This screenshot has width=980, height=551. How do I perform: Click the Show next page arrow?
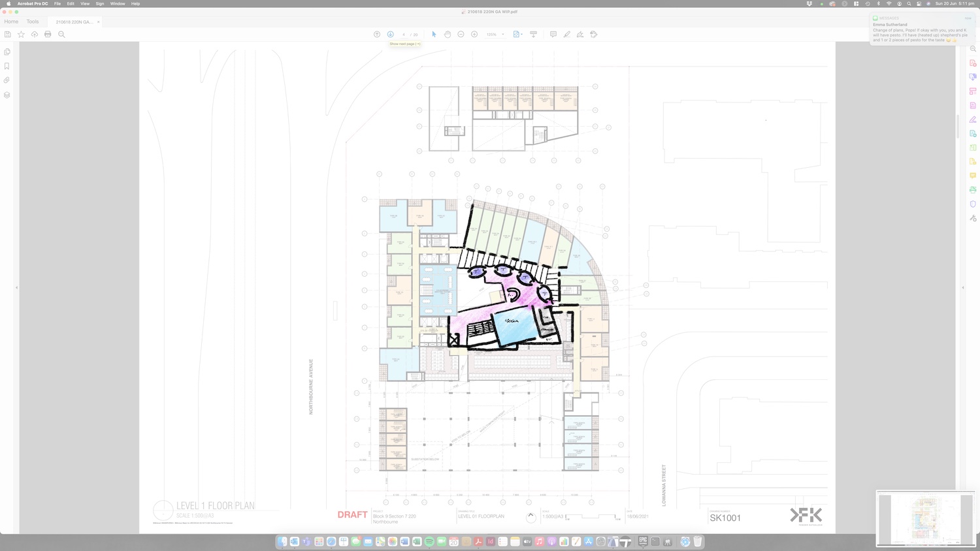point(390,35)
